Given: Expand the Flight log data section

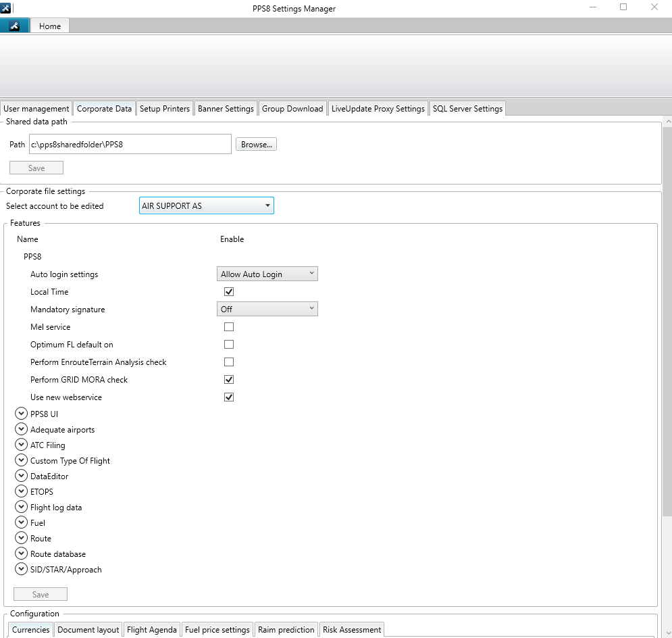Looking at the screenshot, I should pyautogui.click(x=21, y=506).
